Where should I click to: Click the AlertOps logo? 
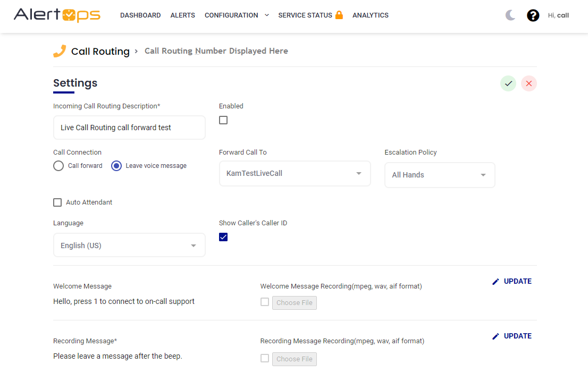[57, 15]
